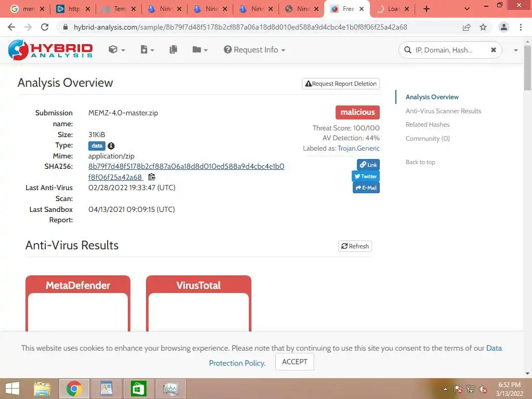Open the SHA256 hash link
This screenshot has width=532, height=399.
pos(186,171)
